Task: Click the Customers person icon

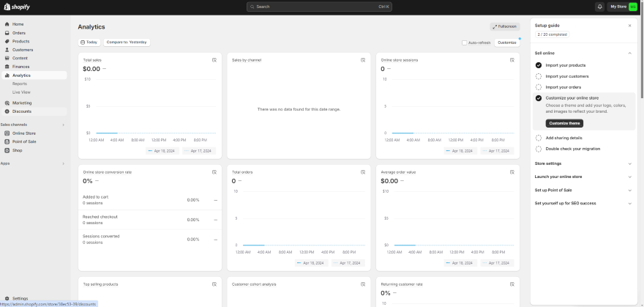Action: (x=7, y=50)
